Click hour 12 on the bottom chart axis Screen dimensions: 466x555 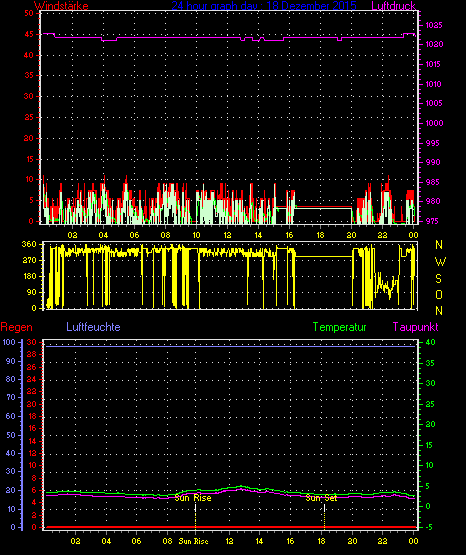229,541
